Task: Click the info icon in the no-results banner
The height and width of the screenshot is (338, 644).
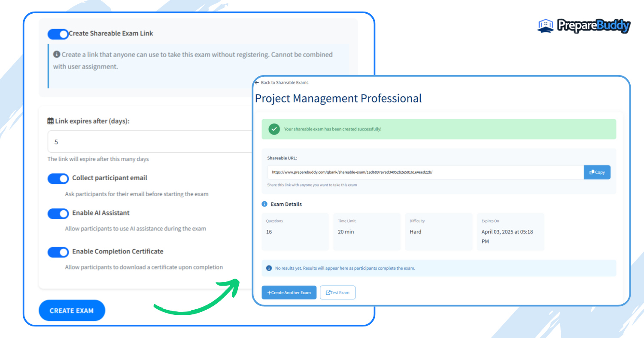Action: coord(269,268)
